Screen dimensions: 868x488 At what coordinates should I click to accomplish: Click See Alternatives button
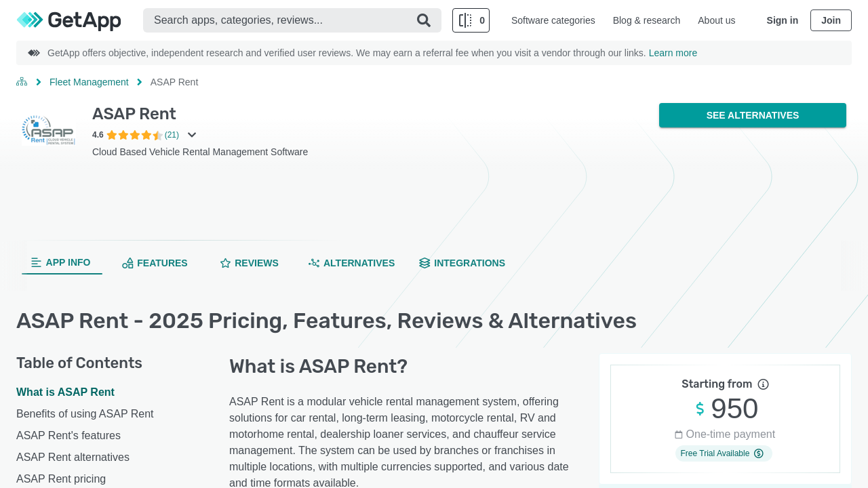coord(753,115)
